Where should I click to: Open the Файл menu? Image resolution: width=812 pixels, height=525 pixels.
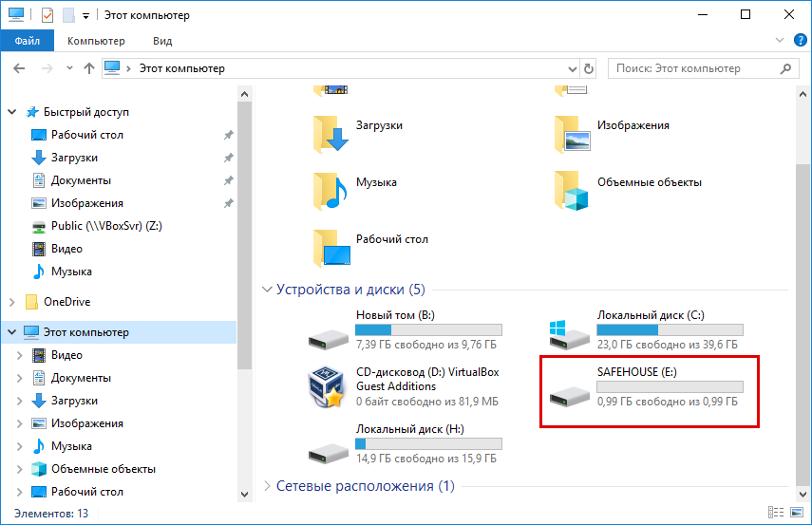27,41
